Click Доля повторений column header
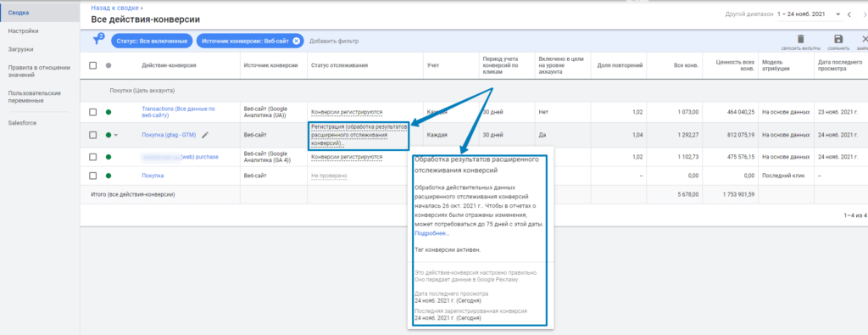 620,65
